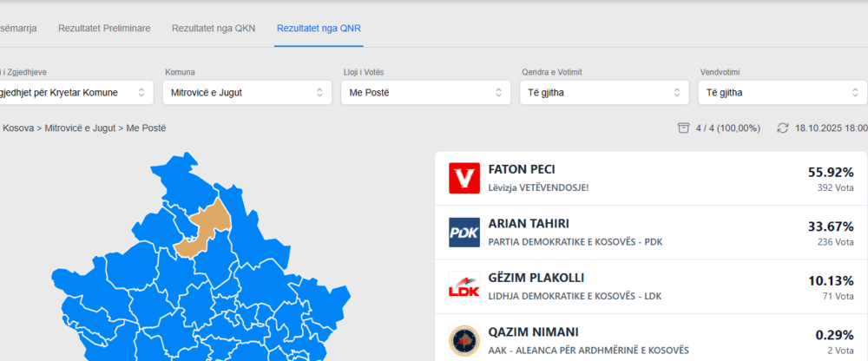Click the PDK party logo icon
Screen dimensions: 868x361
464,233
